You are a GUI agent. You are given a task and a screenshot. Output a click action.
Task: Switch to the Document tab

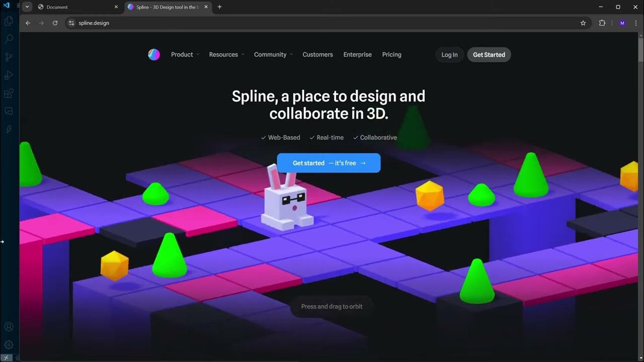click(x=78, y=7)
